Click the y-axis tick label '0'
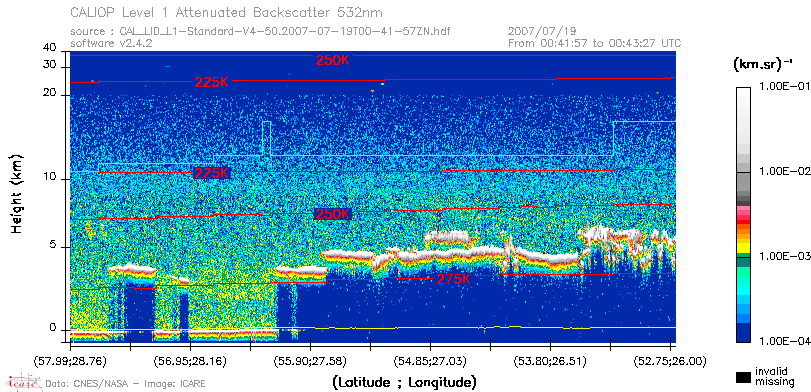Screen dimensions: 811x392 pos(53,328)
